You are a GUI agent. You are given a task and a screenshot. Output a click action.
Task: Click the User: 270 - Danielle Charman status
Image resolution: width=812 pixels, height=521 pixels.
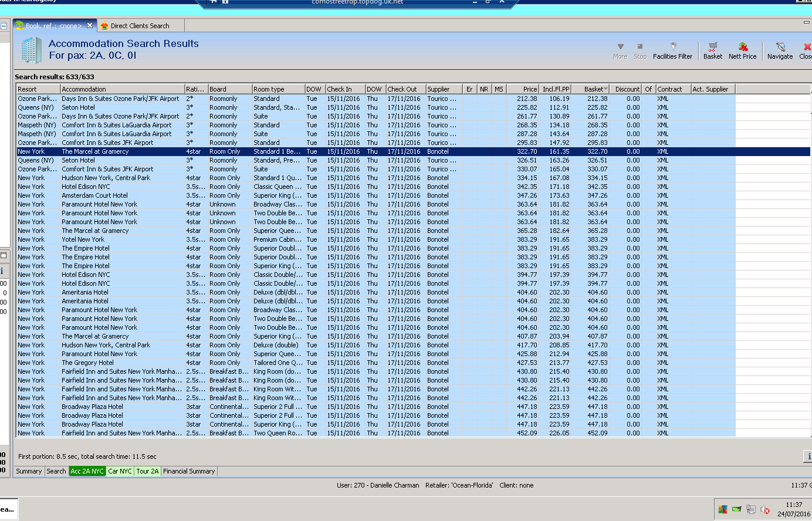(x=378, y=485)
